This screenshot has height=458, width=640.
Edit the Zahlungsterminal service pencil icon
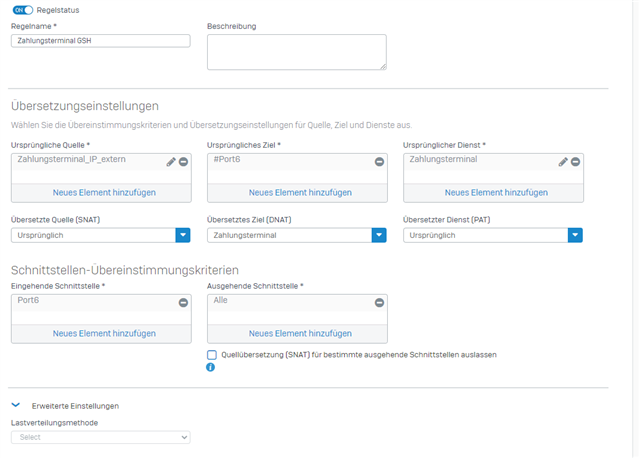point(563,162)
